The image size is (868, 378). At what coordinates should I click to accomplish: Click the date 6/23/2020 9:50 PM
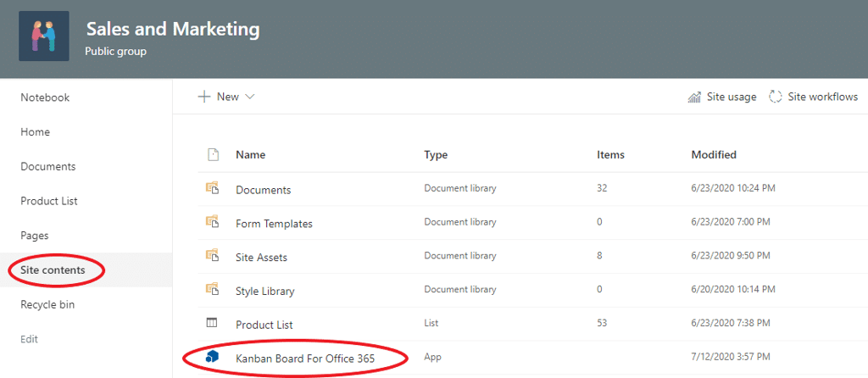[731, 256]
